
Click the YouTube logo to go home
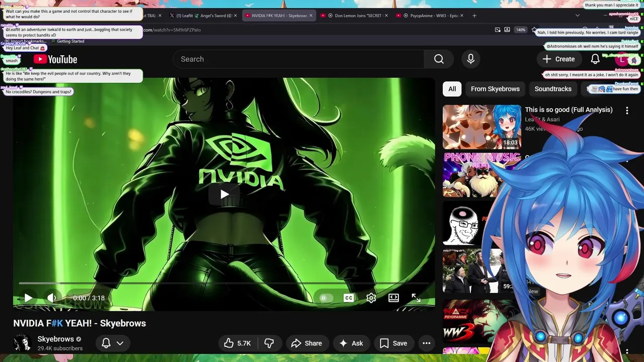point(55,59)
